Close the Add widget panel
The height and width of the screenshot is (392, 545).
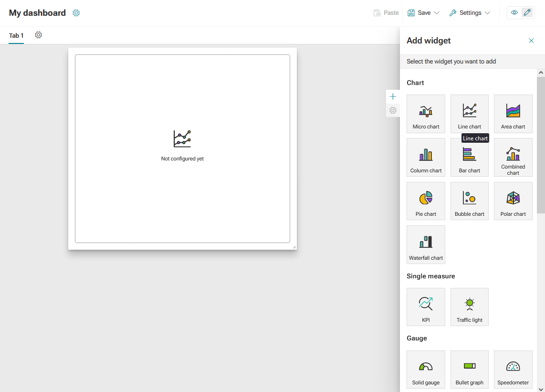click(x=531, y=41)
